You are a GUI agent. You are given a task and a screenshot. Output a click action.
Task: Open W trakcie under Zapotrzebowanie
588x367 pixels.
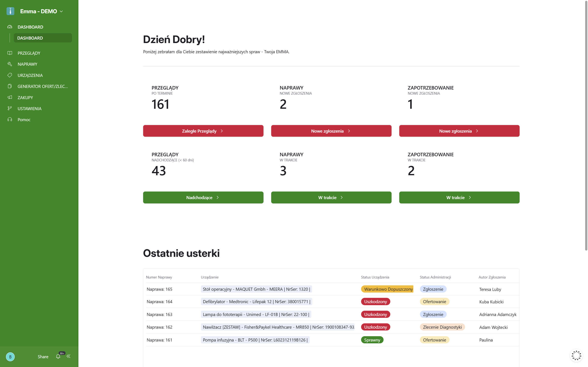(459, 197)
